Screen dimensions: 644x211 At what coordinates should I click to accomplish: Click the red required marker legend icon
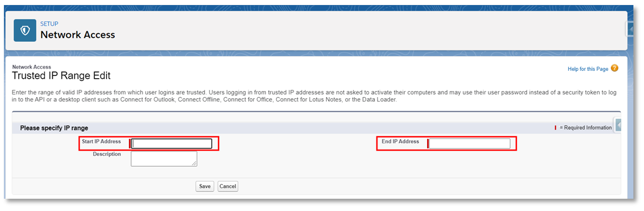coord(556,128)
